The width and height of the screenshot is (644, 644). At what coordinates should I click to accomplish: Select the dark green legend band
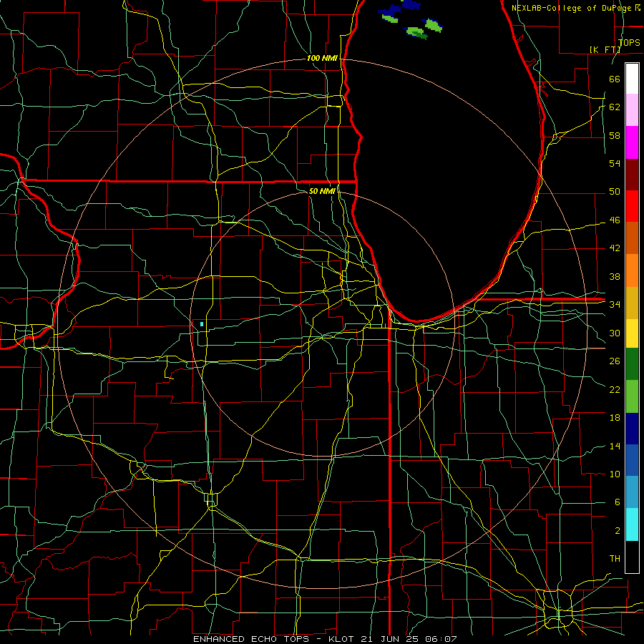[x=632, y=364]
